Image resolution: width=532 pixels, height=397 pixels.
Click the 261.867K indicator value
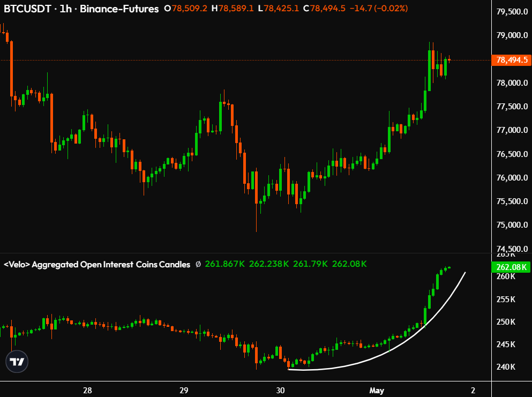coord(225,264)
